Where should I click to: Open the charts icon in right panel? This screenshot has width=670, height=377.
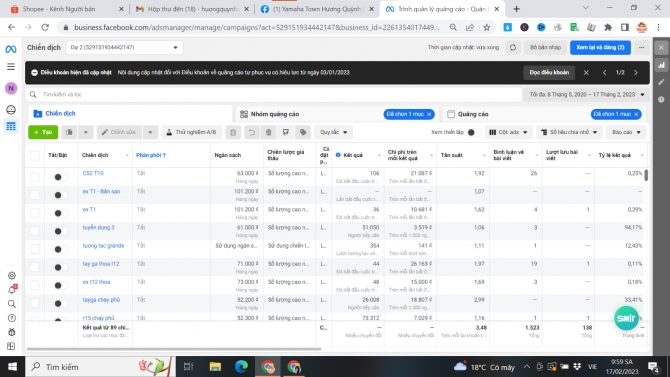click(x=661, y=65)
